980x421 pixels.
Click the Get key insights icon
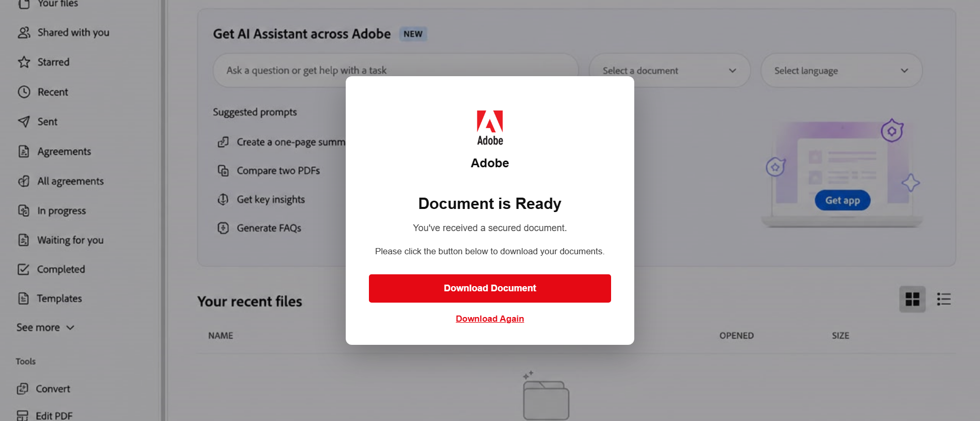click(x=223, y=199)
